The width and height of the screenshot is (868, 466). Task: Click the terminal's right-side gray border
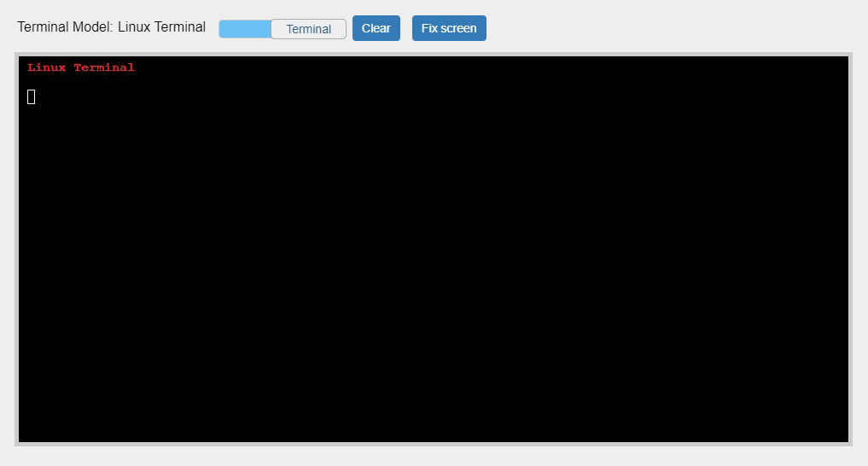point(850,249)
